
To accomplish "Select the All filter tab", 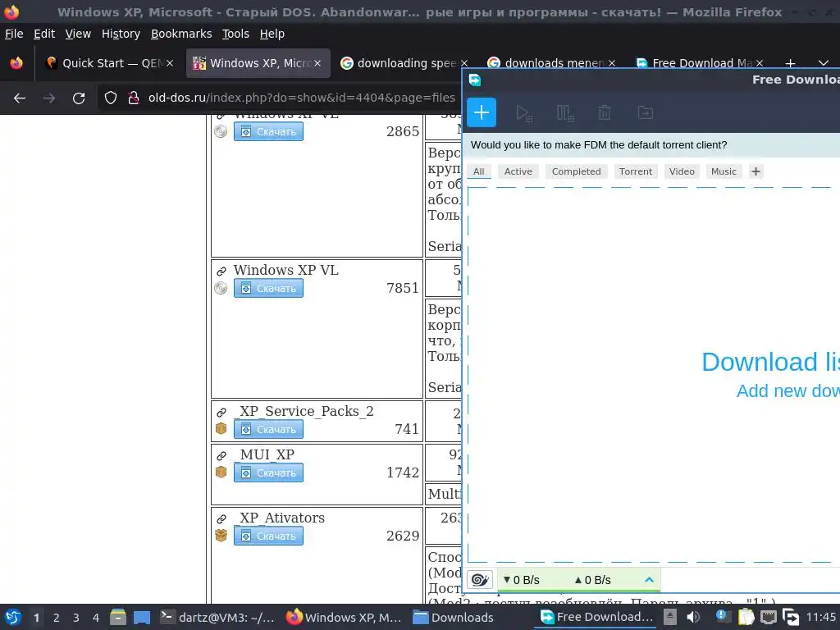I will point(478,171).
